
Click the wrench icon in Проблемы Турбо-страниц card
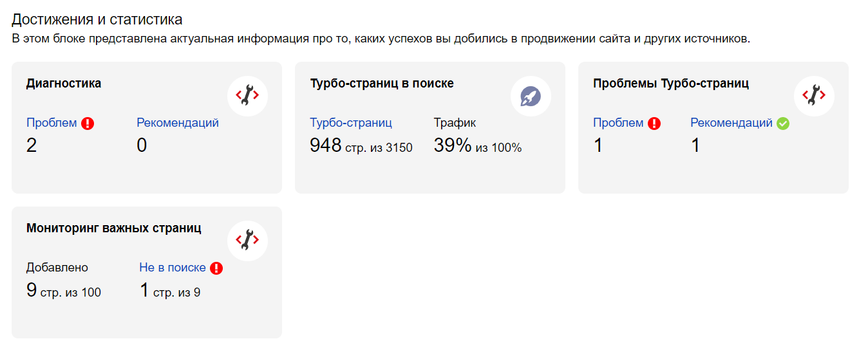[x=814, y=96]
